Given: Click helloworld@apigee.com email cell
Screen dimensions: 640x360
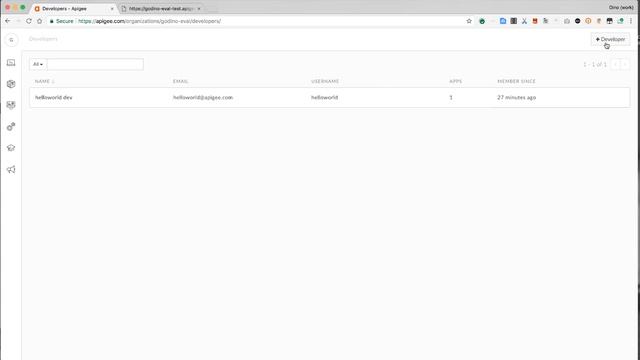Looking at the screenshot, I should tap(203, 98).
